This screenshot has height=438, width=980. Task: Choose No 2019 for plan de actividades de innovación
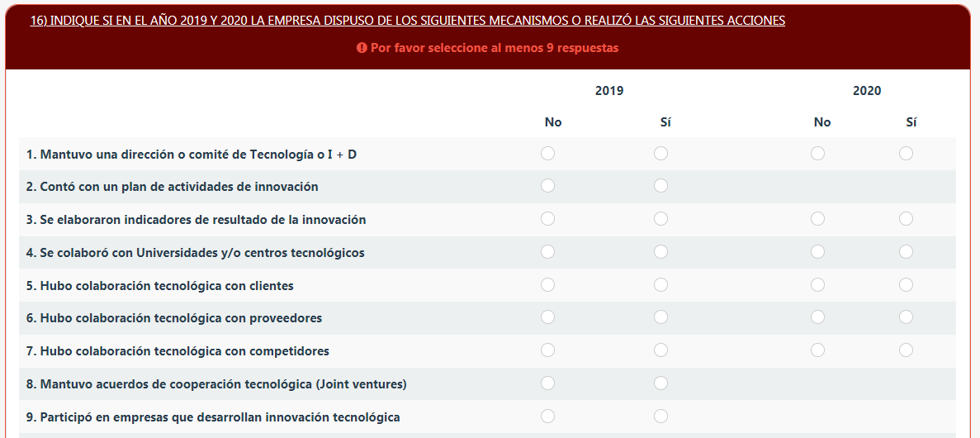pyautogui.click(x=547, y=186)
